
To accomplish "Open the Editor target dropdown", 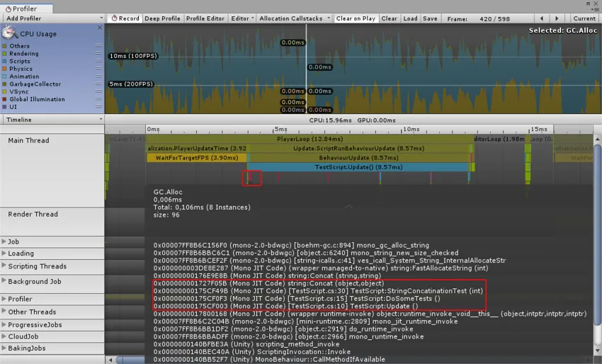I will click(242, 18).
